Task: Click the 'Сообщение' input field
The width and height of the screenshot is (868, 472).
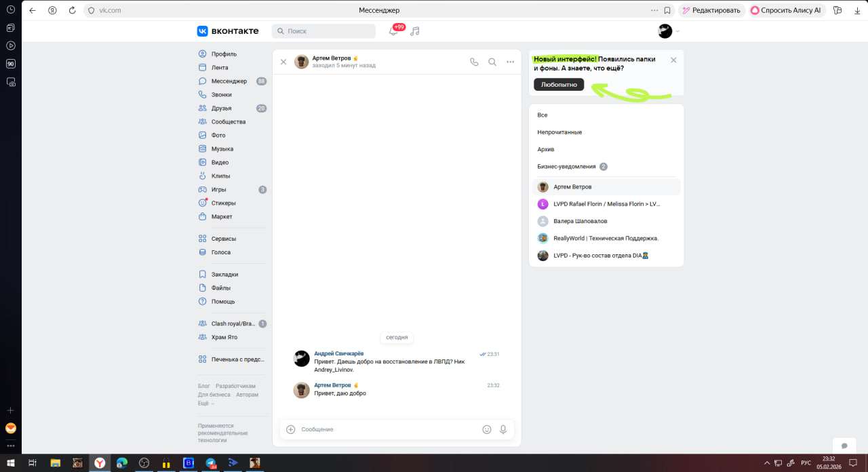Action: 387,429
